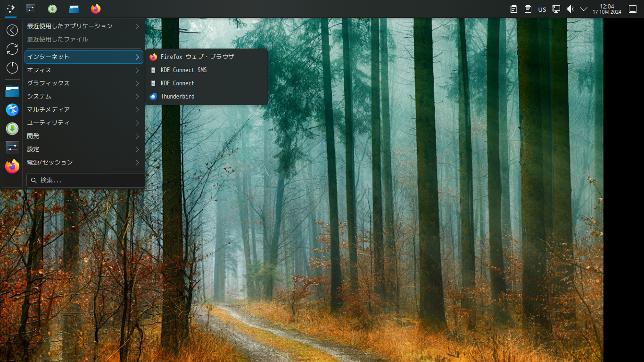
Task: Open the '開発' category
Action: click(84, 136)
